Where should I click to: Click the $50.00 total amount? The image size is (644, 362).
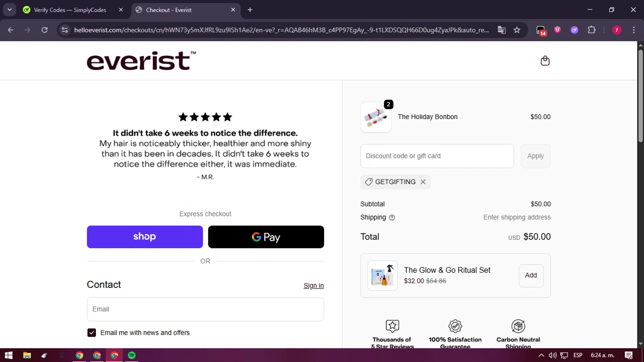(x=537, y=237)
